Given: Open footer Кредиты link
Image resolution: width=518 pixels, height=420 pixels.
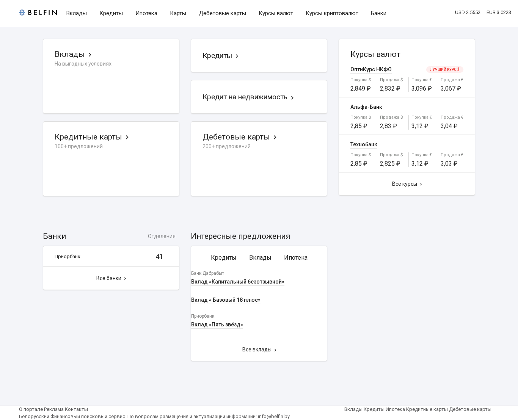Looking at the screenshot, I should (x=374, y=409).
